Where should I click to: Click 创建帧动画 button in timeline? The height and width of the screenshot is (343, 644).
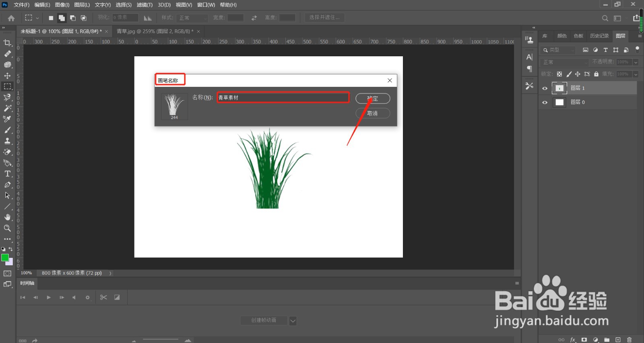click(264, 320)
